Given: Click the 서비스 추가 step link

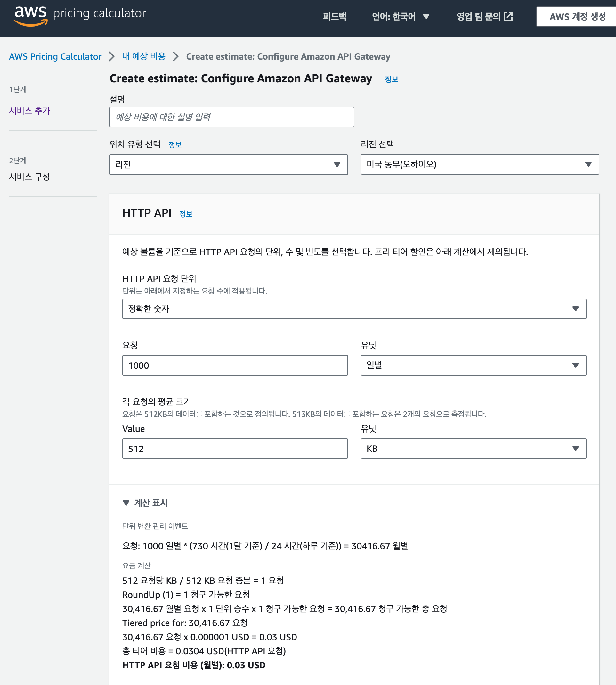Looking at the screenshot, I should pos(29,111).
